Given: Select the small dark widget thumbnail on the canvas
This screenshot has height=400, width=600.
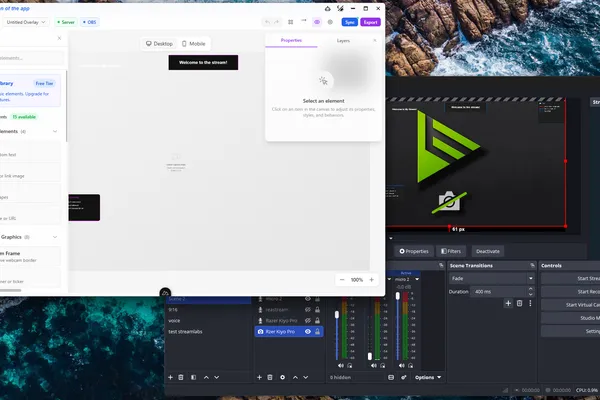Looking at the screenshot, I should pos(84,207).
